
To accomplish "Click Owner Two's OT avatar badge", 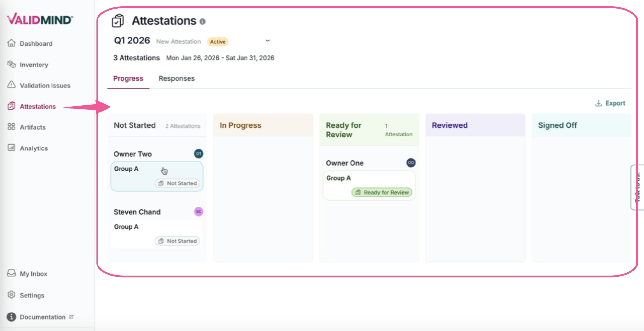I will tap(198, 154).
